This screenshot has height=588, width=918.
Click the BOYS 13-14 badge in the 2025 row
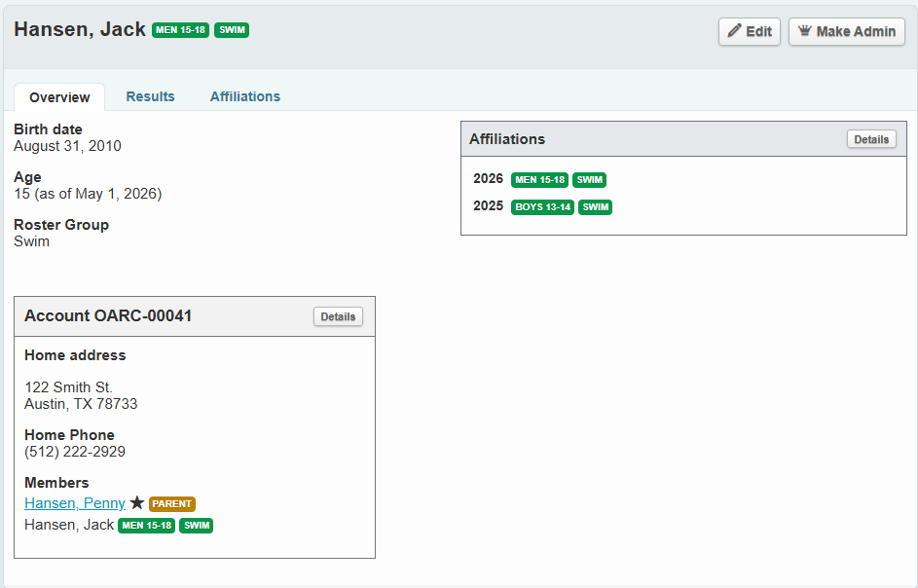(x=541, y=206)
